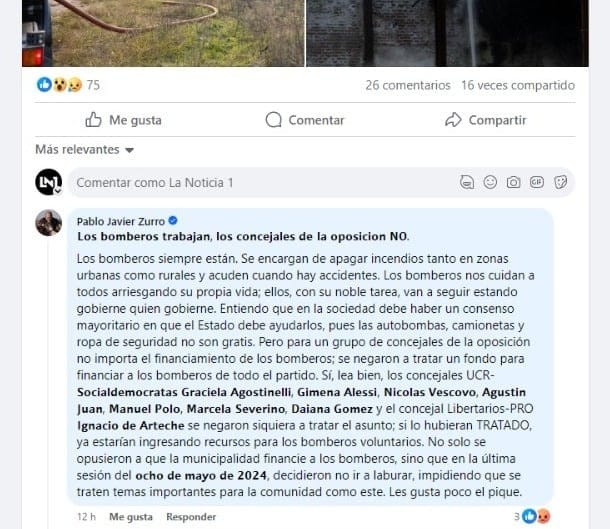Open the right post photo of the dark building
This screenshot has width=610, height=529.
click(x=447, y=33)
